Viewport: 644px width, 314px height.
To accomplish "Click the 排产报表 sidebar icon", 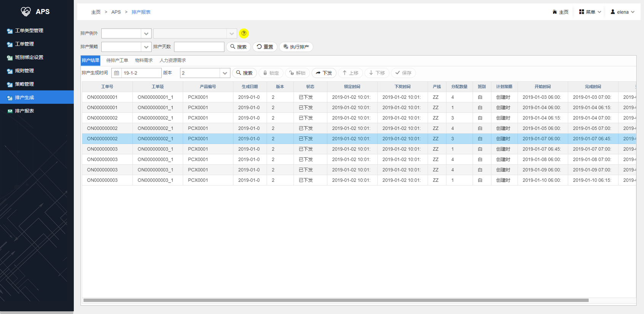I will (10, 111).
